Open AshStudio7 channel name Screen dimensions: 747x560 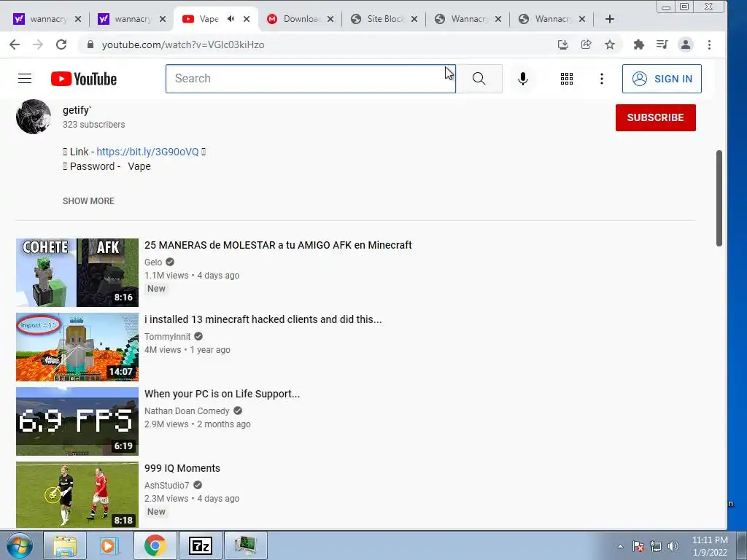click(167, 485)
